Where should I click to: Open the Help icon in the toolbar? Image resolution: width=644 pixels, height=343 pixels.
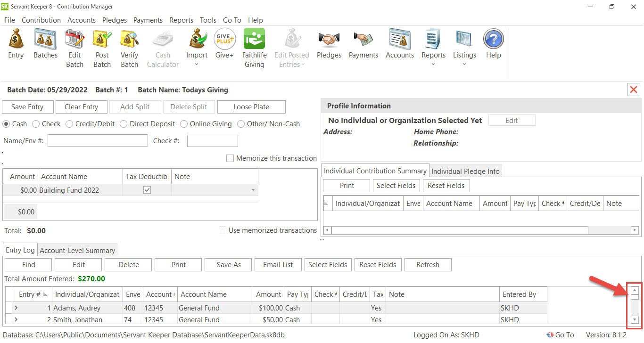point(493,43)
